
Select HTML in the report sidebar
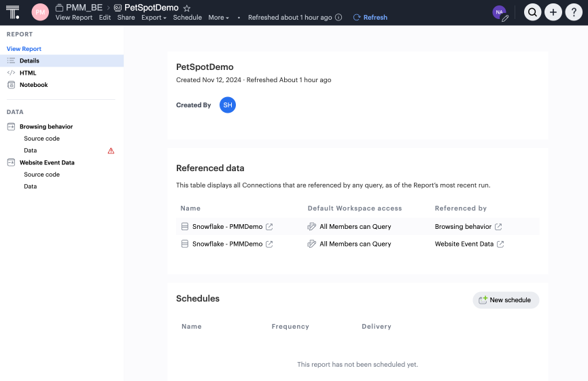click(x=28, y=73)
